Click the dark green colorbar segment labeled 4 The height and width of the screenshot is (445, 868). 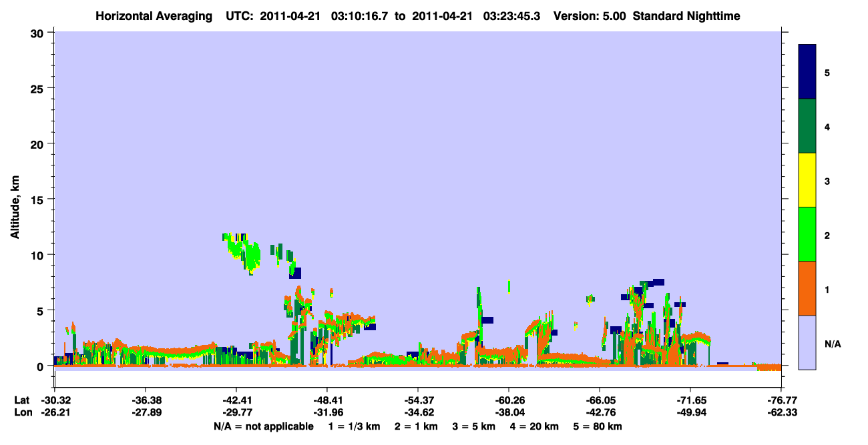807,126
